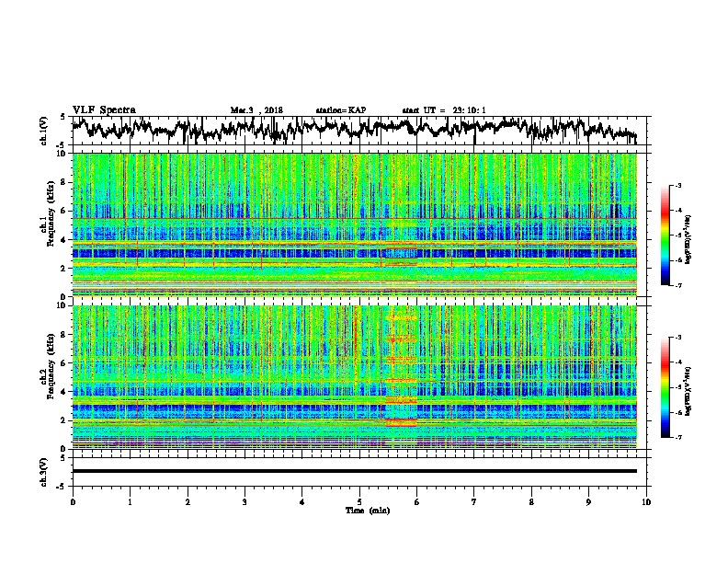The image size is (728, 563).
Task: Select the "Mar.3 , 2018" date text
Action: click(256, 110)
